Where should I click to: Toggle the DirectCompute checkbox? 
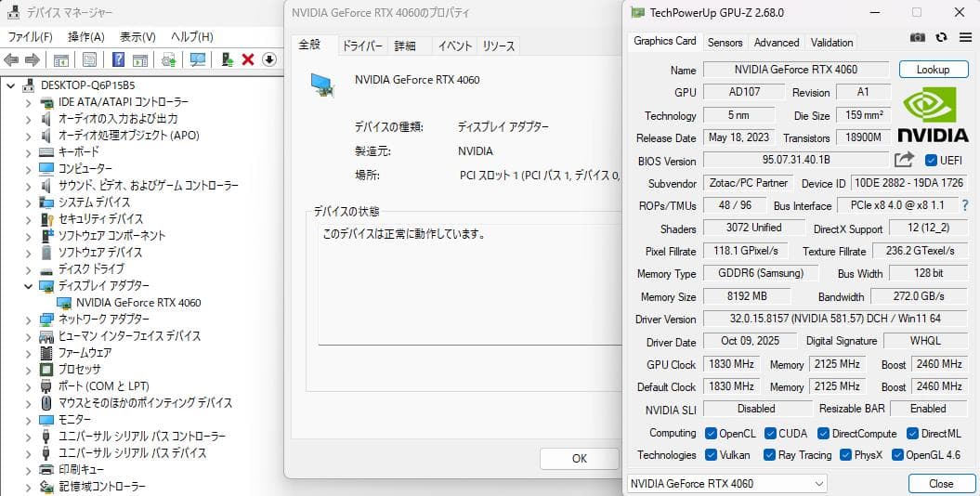[x=823, y=434]
